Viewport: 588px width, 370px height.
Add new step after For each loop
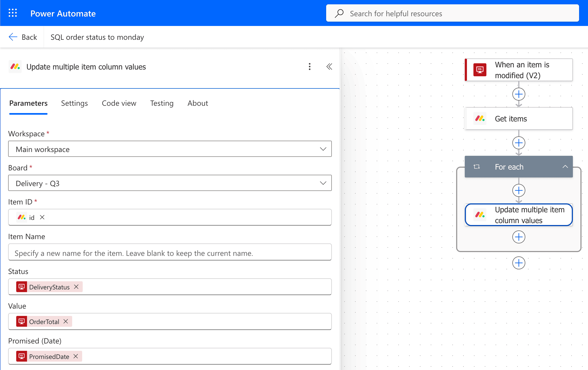pyautogui.click(x=519, y=263)
